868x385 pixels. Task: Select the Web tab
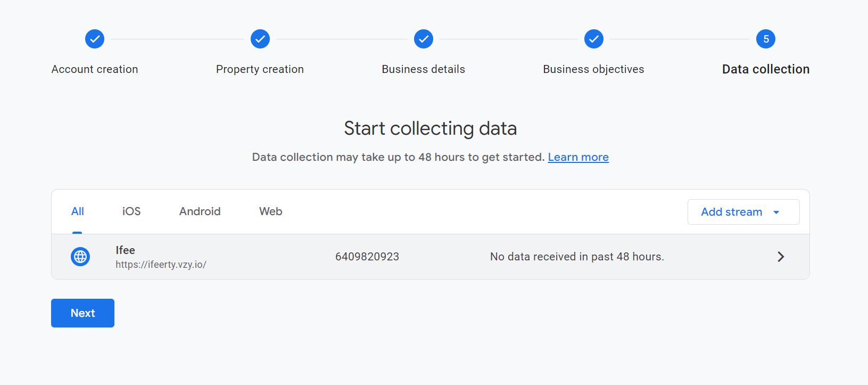point(270,211)
